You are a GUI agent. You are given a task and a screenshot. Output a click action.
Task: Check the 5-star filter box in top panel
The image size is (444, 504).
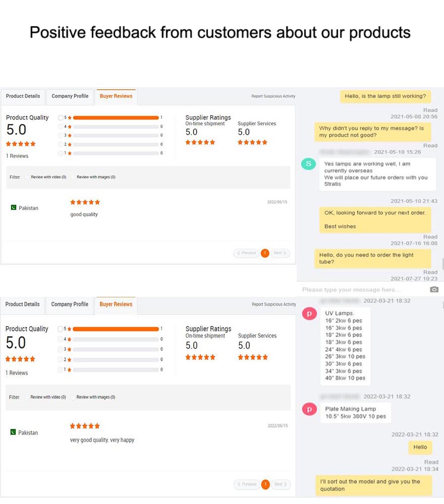(61, 117)
